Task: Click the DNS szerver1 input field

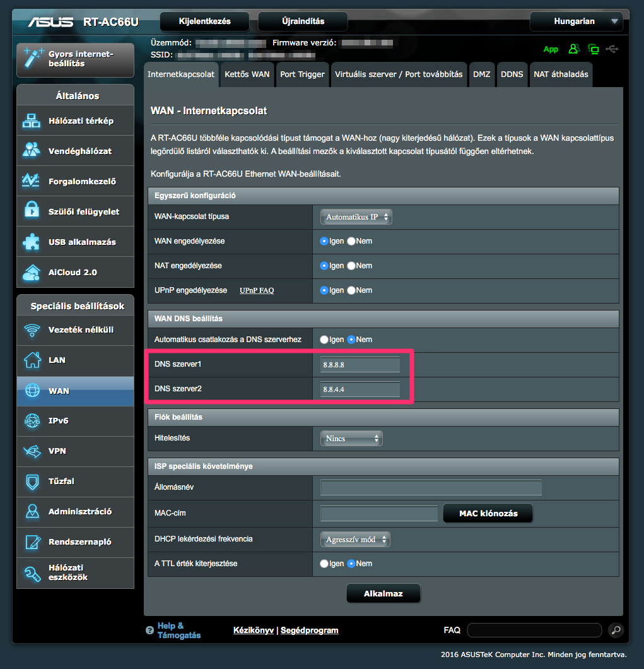Action: pyautogui.click(x=360, y=365)
